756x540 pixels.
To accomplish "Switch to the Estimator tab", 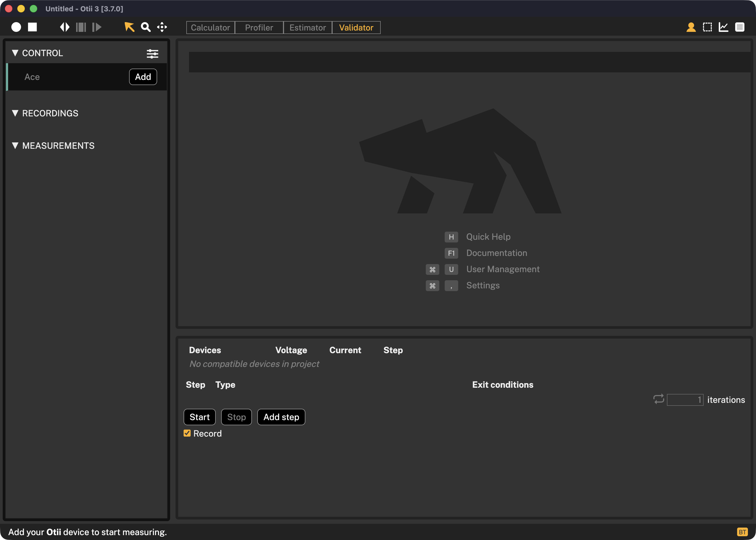I will 308,28.
